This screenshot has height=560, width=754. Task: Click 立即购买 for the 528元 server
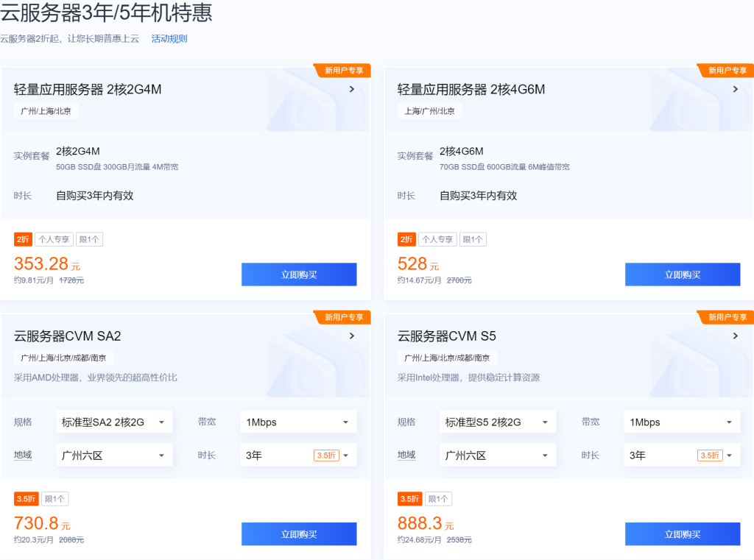[683, 274]
